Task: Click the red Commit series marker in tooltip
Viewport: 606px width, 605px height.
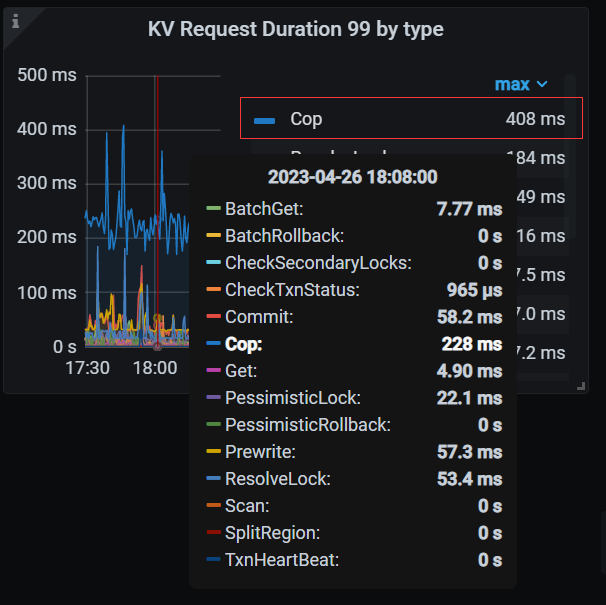Action: 213,317
